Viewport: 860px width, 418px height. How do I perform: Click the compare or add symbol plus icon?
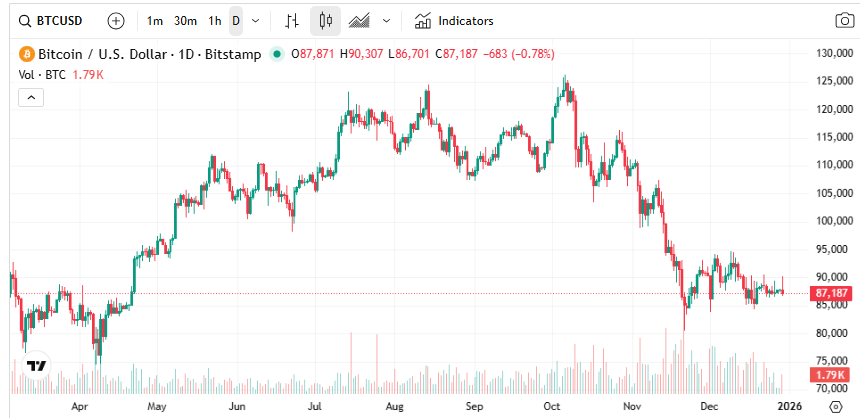(x=116, y=20)
